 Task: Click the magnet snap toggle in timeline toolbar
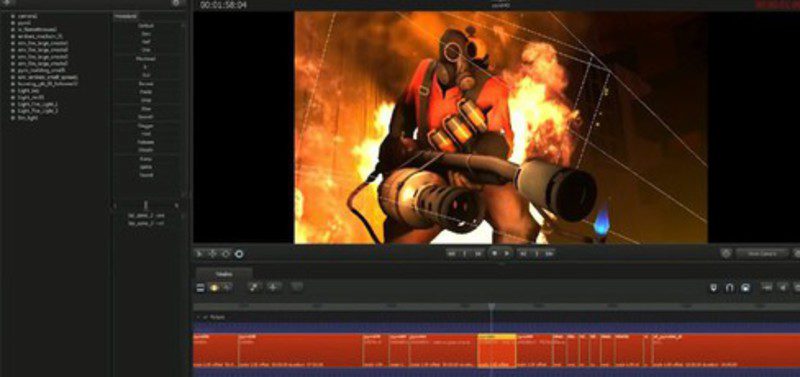tap(730, 288)
